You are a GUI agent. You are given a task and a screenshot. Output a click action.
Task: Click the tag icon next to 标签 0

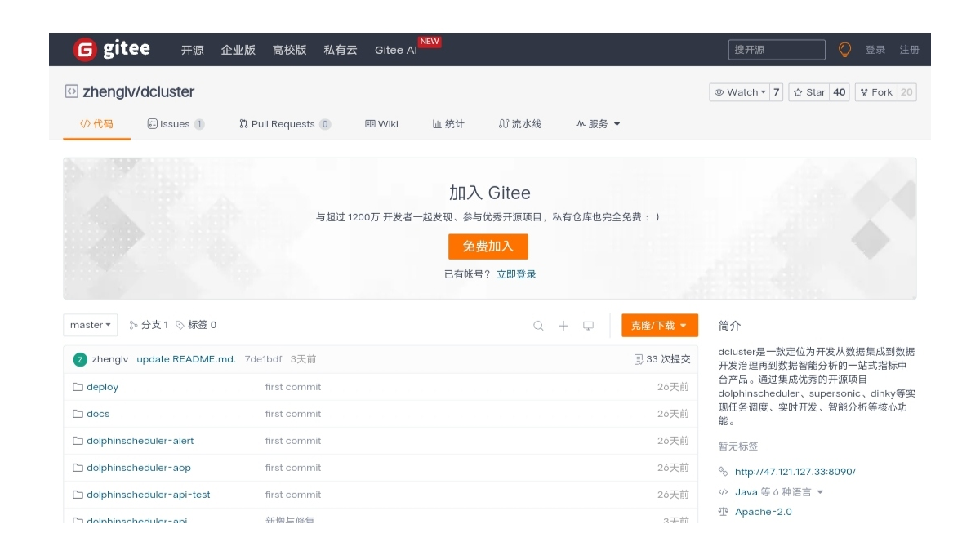(x=180, y=325)
